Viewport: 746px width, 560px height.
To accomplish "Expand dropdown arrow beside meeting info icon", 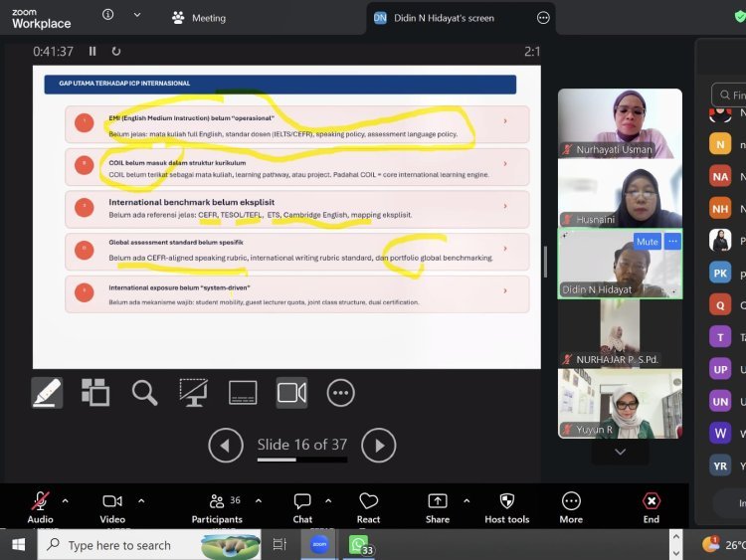I will (137, 15).
